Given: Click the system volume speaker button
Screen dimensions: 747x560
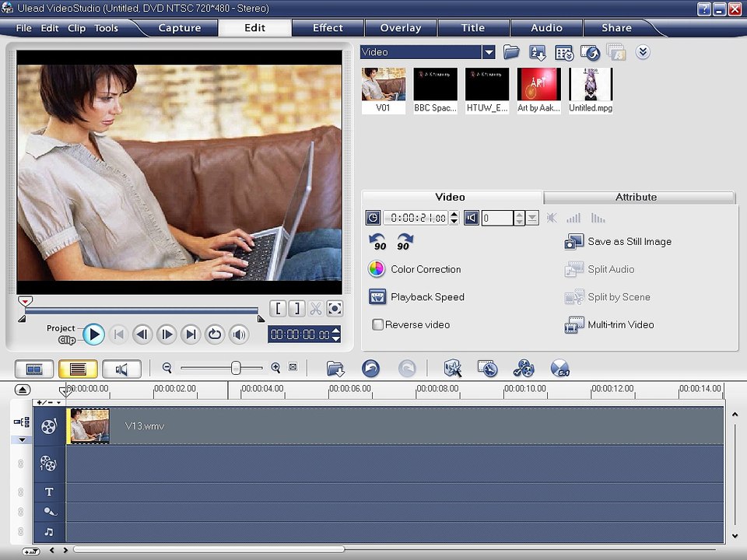Looking at the screenshot, I should (239, 334).
